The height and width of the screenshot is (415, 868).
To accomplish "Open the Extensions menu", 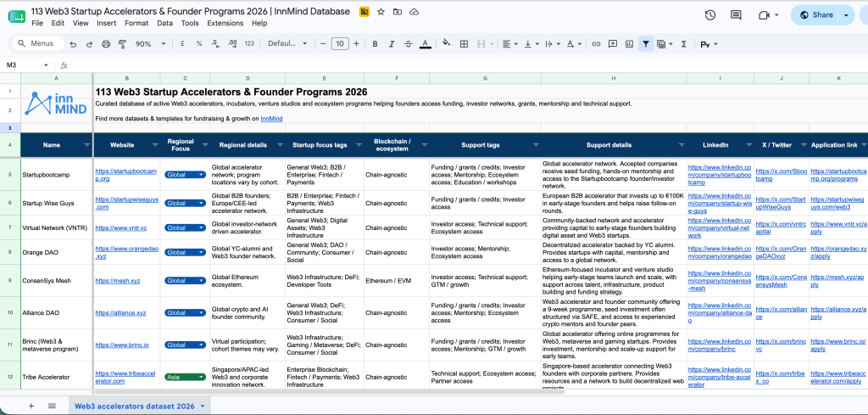I will 225,23.
